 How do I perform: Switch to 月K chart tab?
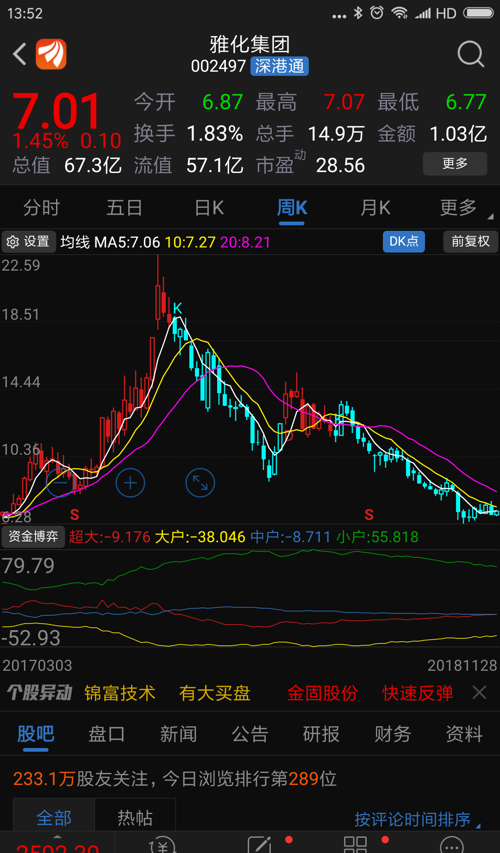coord(375,208)
